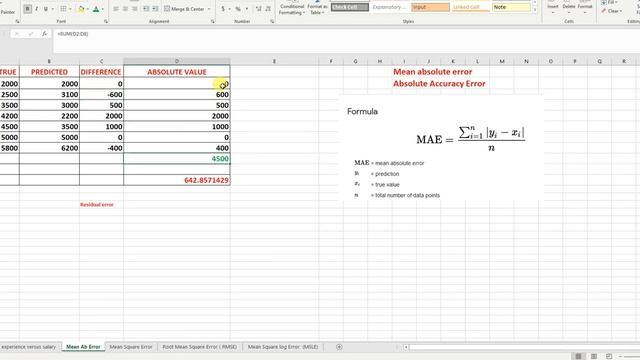Expand the cell styles gallery

tap(535, 10)
